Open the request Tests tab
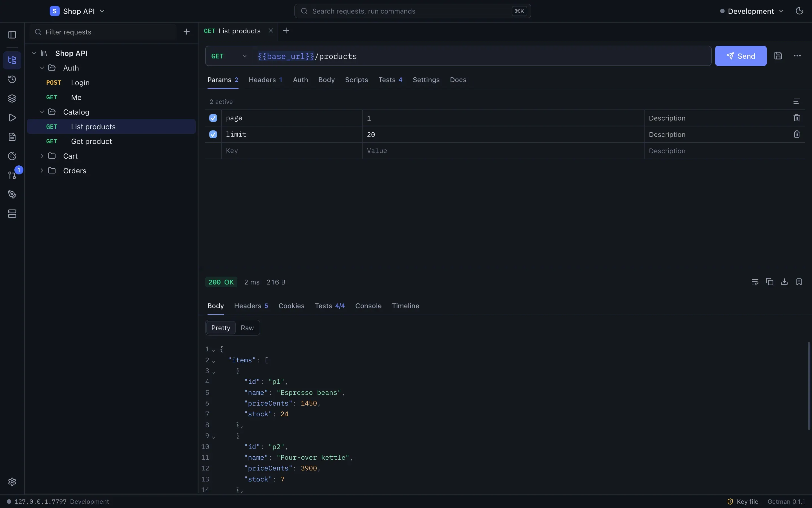 point(390,80)
